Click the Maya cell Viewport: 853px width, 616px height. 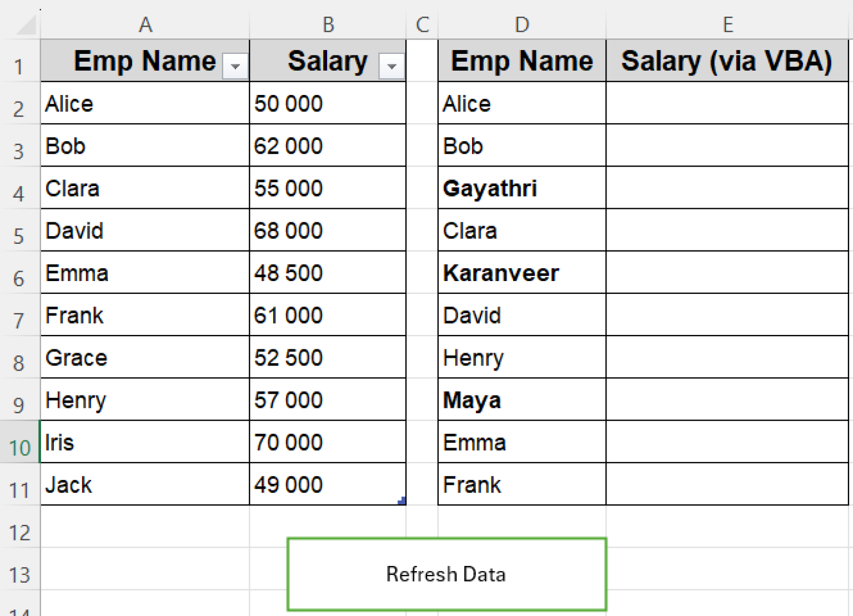521,400
